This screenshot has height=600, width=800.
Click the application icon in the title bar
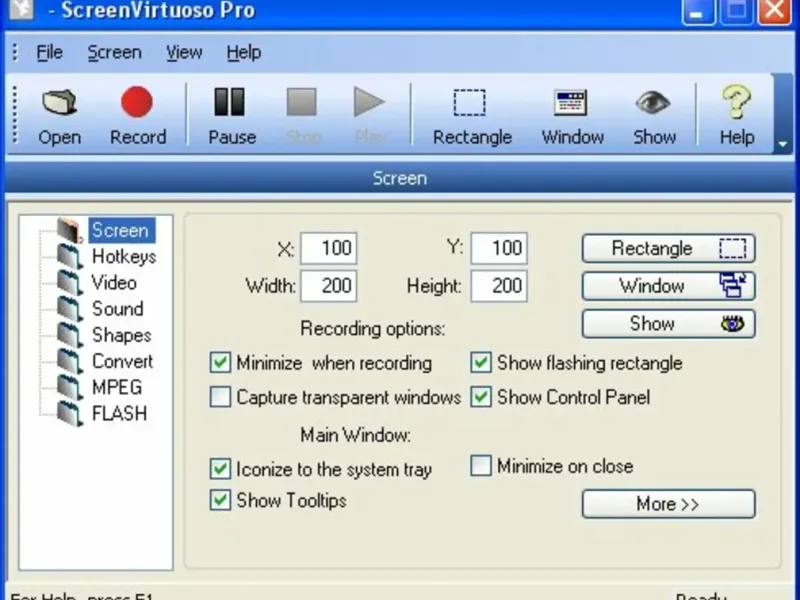click(x=21, y=9)
